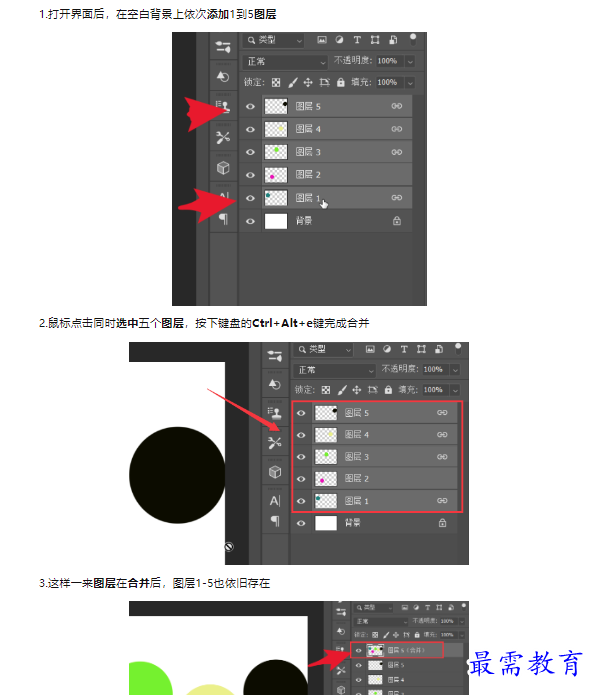Click the link icon on 图层 5 in step 1 screenshot
This screenshot has height=695, width=591.
coord(397,106)
